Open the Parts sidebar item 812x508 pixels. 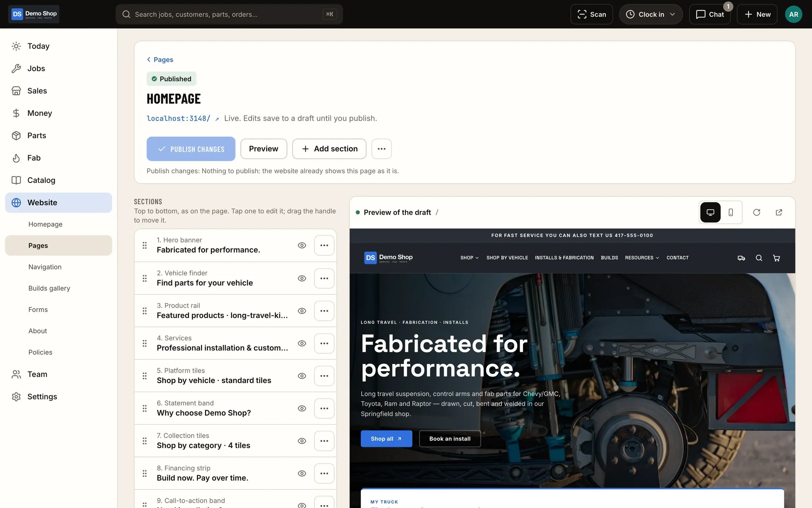(59, 135)
